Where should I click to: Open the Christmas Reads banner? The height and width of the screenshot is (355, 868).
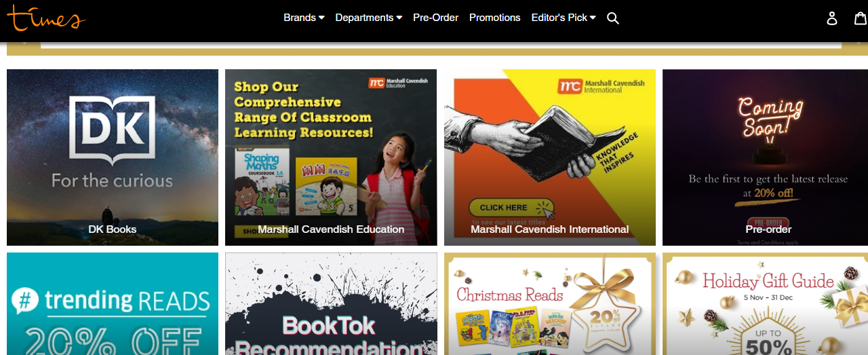tap(550, 304)
